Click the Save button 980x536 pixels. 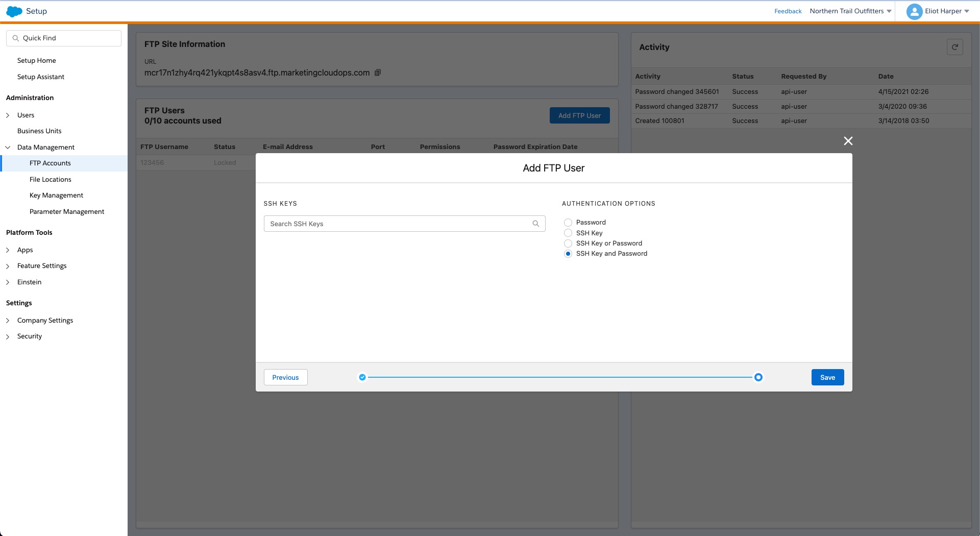tap(827, 377)
